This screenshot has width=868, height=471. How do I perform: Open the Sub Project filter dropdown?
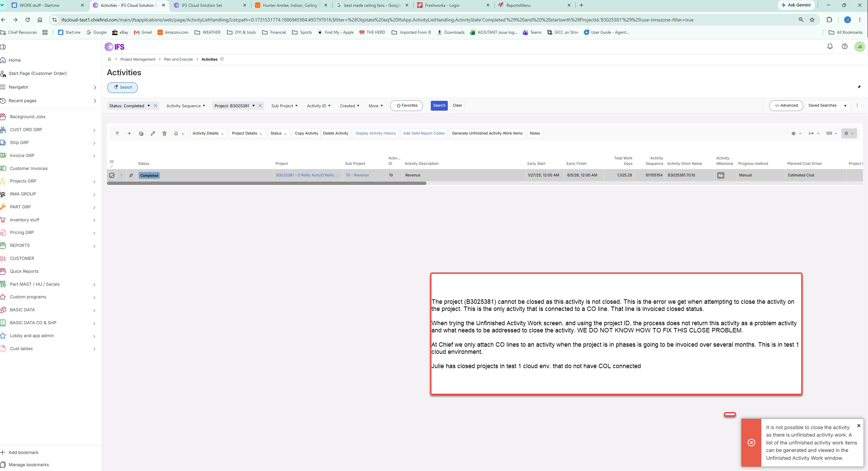[x=285, y=106]
